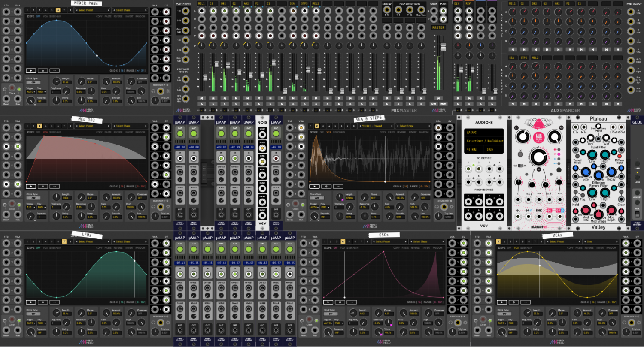Click the Plateau Diffuse Input red button
The image size is (644, 347).
[620, 156]
